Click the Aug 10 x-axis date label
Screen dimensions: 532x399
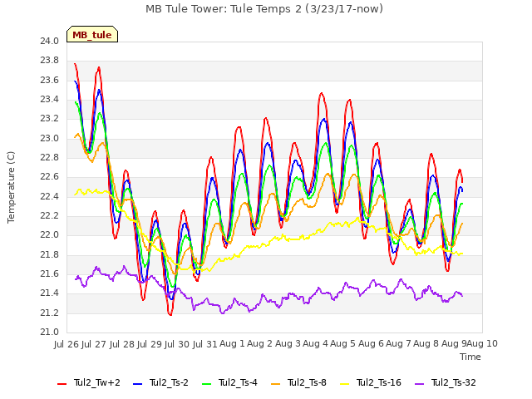click(482, 344)
